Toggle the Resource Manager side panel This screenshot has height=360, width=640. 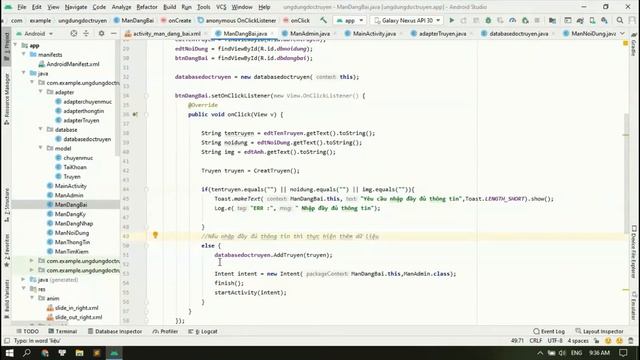tap(7, 99)
